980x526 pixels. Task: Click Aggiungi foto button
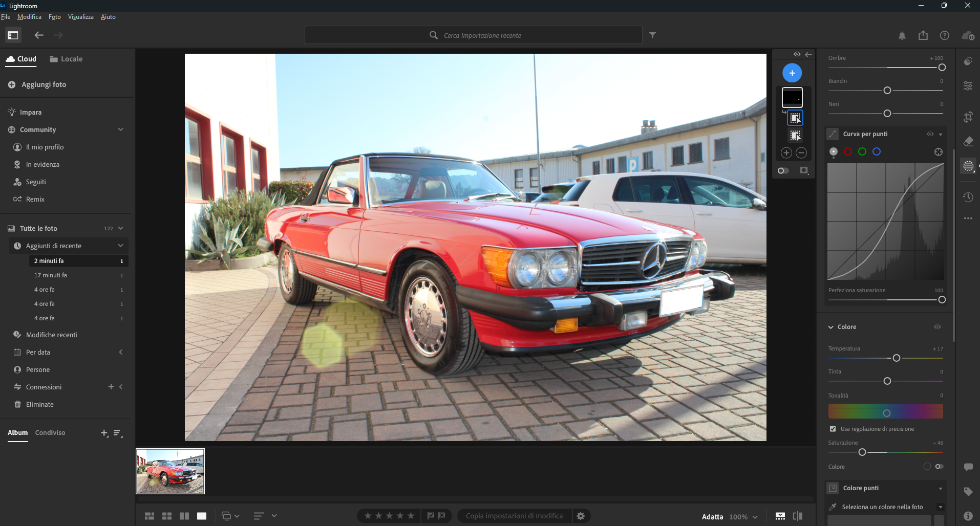(44, 84)
